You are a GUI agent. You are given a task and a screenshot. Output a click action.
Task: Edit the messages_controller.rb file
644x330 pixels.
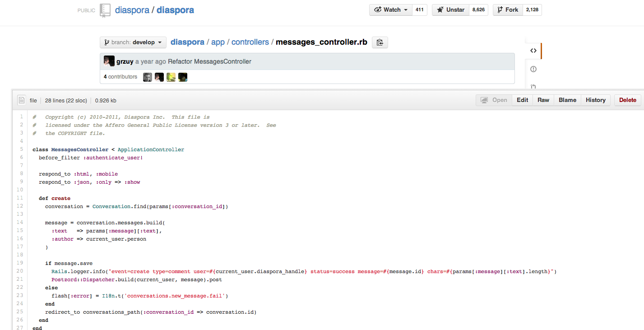(523, 100)
